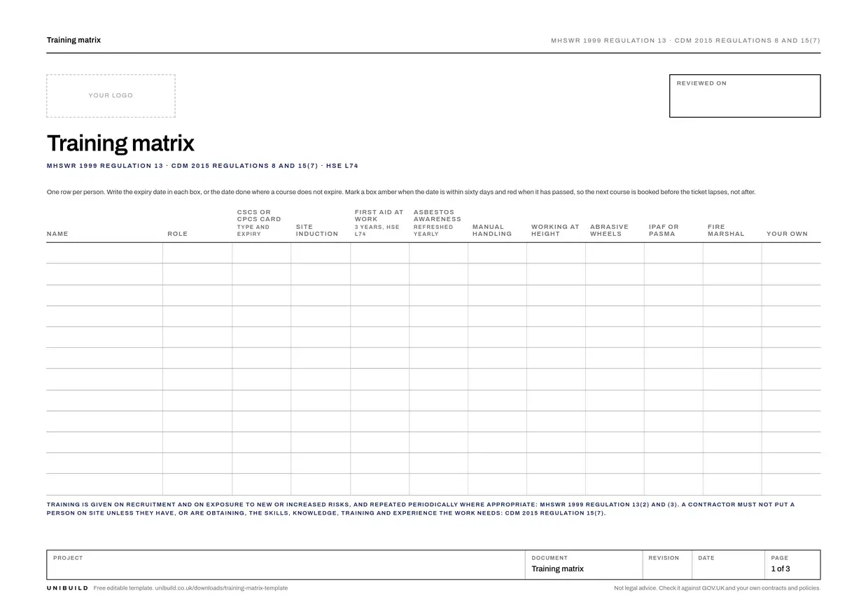Click the REVISION field in the footer
Image resolution: width=868 pixels, height=614 pixels.
[x=667, y=565]
